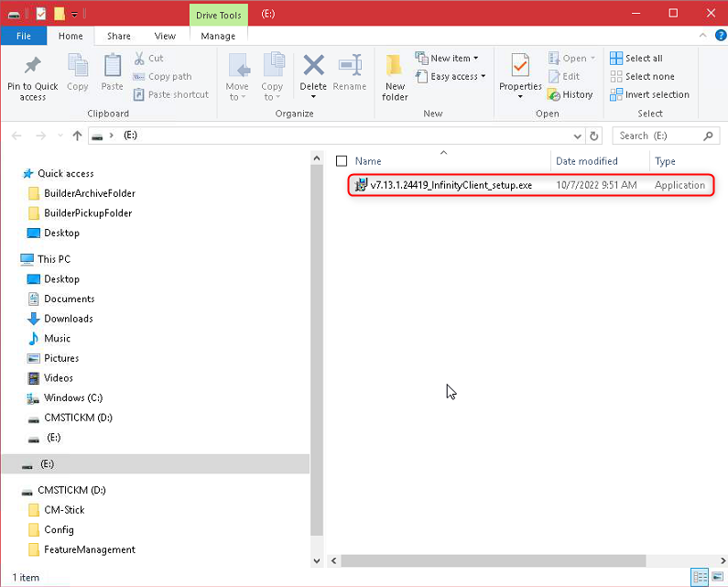The image size is (728, 587).
Task: Click Paste shortcut in the ribbon
Action: coord(171,94)
